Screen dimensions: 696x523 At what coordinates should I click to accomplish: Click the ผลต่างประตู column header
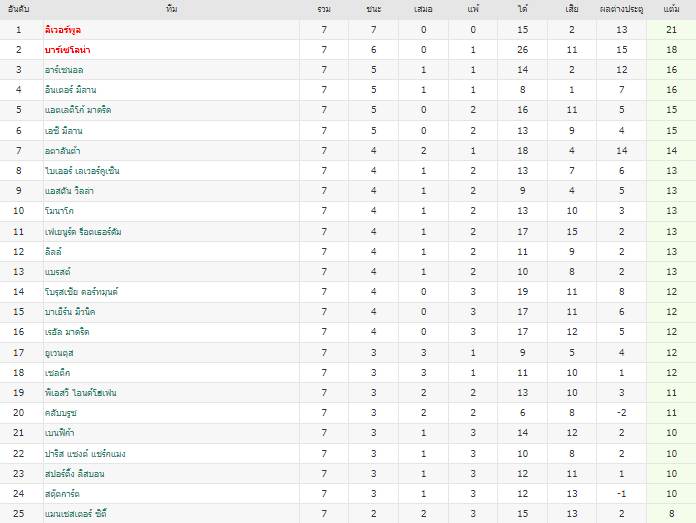621,9
